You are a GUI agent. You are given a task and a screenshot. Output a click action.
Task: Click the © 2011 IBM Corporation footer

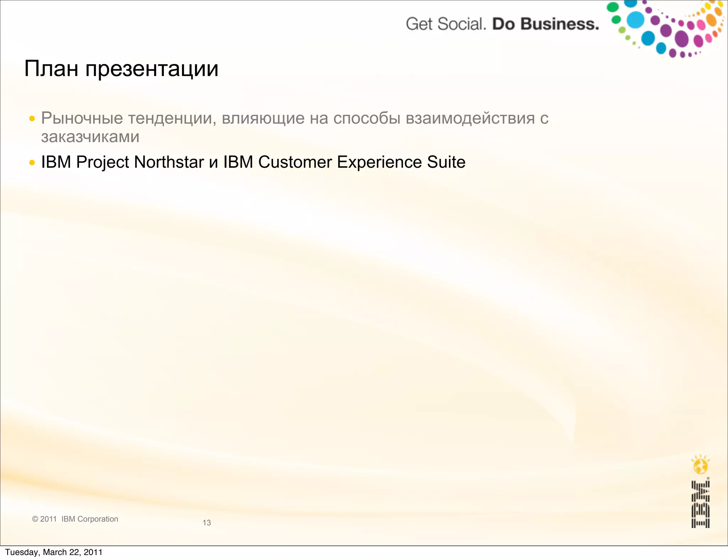click(x=75, y=519)
